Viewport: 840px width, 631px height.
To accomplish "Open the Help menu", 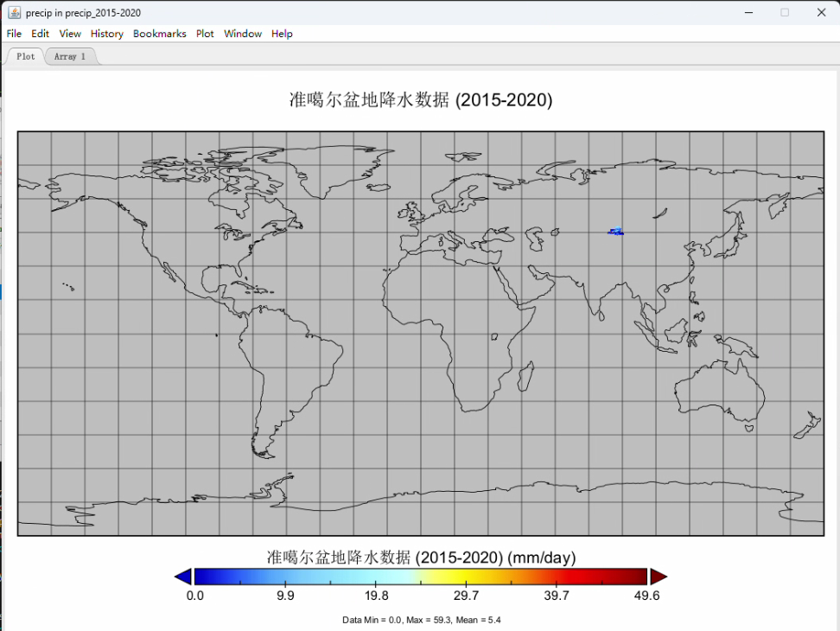I will [282, 34].
